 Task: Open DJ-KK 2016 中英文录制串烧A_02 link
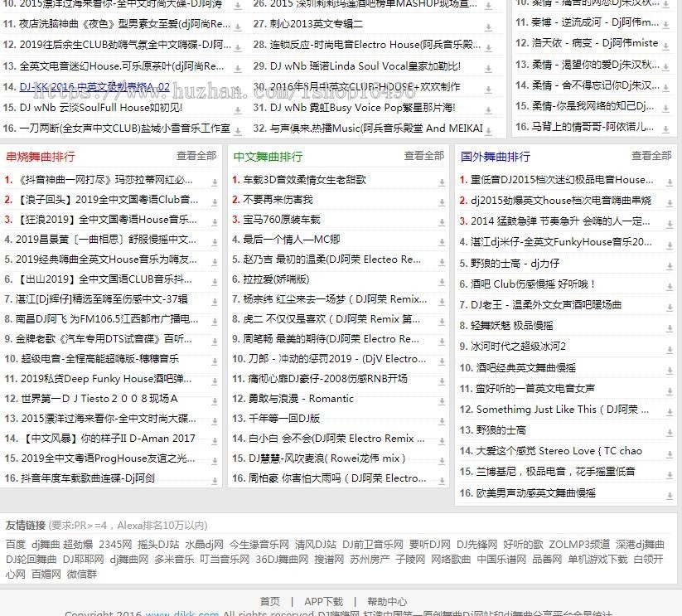coord(94,86)
